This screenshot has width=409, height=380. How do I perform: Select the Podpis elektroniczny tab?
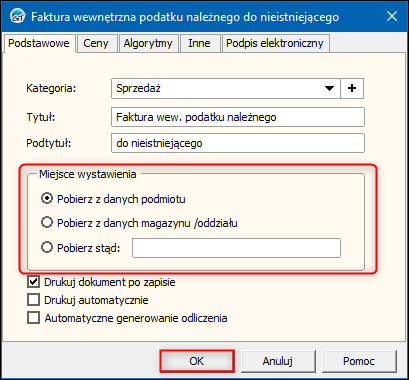[275, 43]
